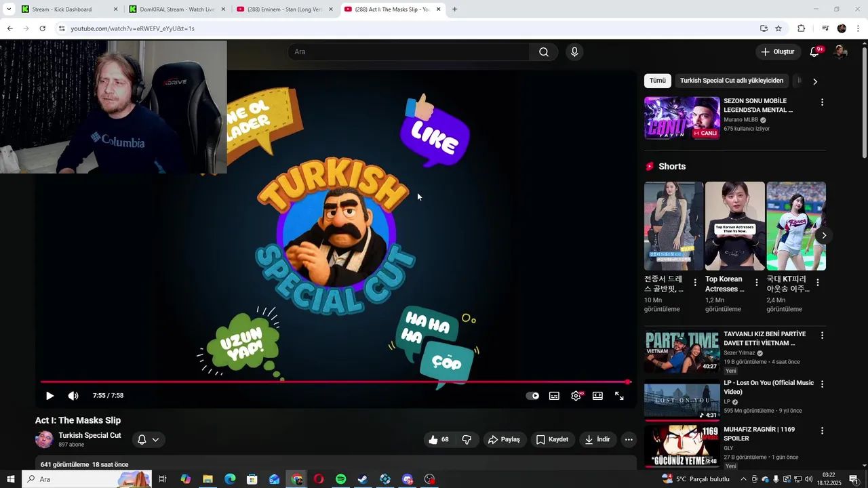Bookmark this page with star icon

[x=778, y=28]
